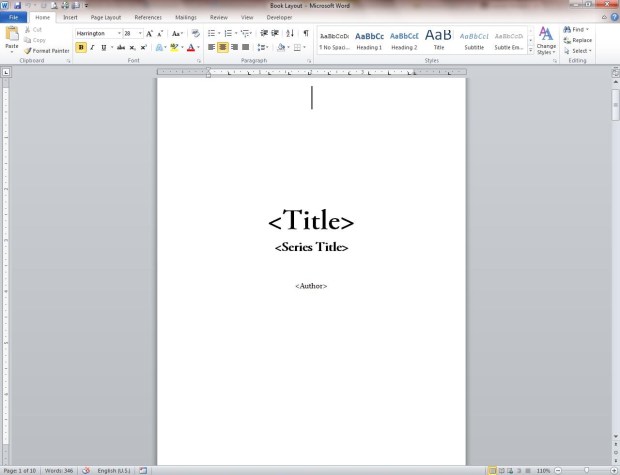Open the Borders dropdown
The height and width of the screenshot is (475, 620).
point(304,47)
